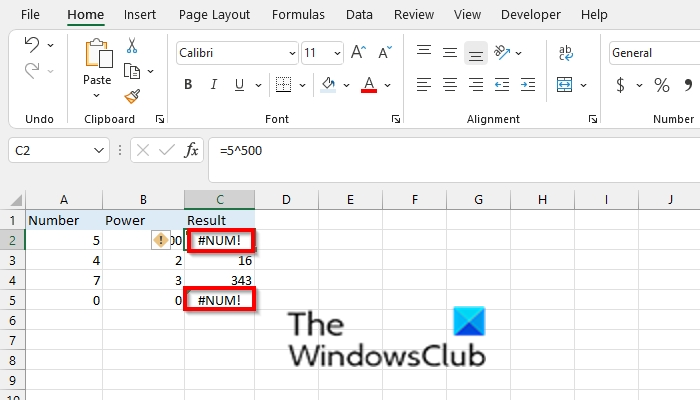Viewport: 700px width, 400px height.
Task: Open the Fill Color dropdown arrow
Action: click(346, 85)
